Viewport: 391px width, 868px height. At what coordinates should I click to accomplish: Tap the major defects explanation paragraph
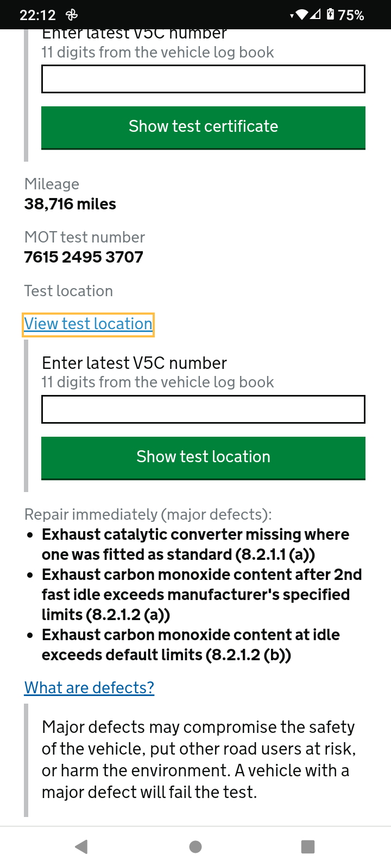(x=199, y=759)
